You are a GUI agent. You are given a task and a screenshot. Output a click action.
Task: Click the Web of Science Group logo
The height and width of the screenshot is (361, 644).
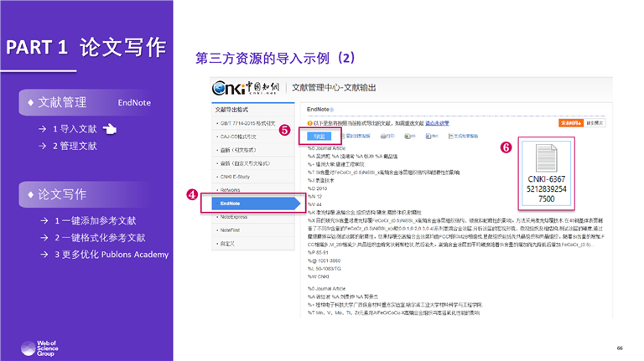click(40, 348)
